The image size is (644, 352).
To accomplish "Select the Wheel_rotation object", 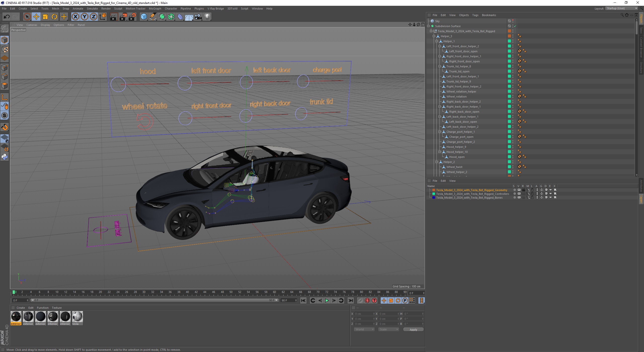I will [x=456, y=97].
